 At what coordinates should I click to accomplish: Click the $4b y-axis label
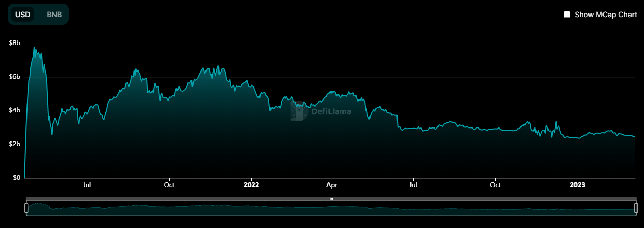point(15,110)
